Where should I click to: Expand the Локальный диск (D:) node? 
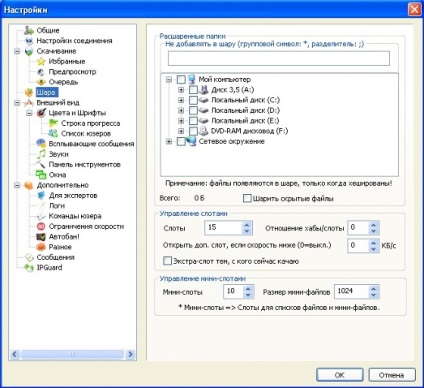click(x=181, y=110)
